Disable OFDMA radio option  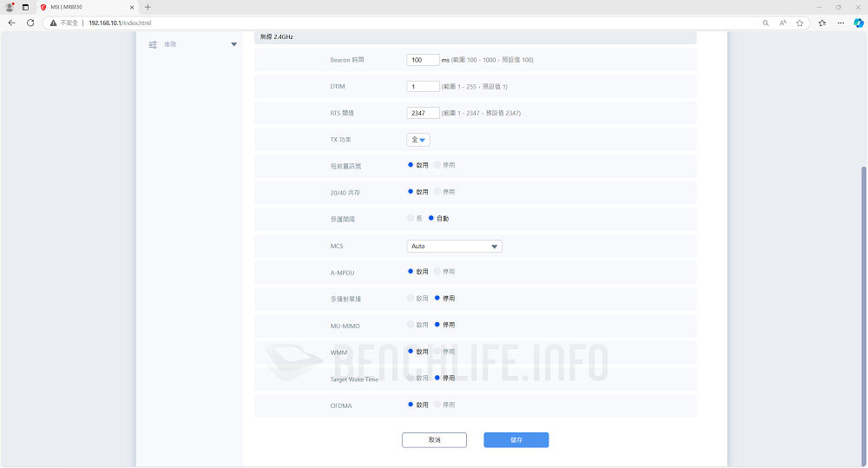click(437, 405)
